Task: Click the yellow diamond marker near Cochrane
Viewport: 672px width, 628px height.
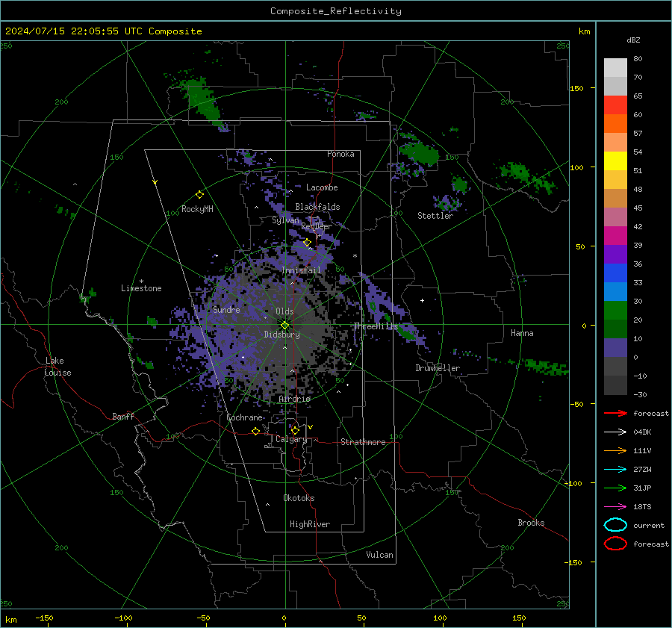Action: tap(255, 431)
